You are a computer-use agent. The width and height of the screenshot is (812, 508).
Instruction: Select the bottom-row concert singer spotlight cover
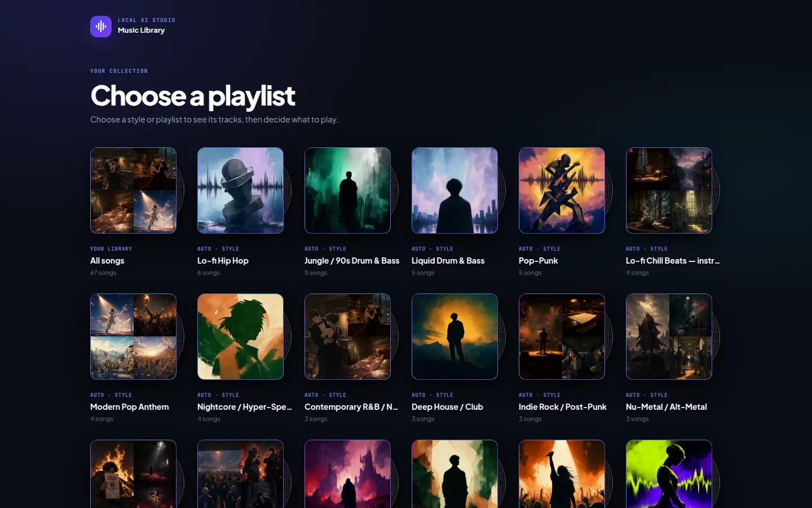562,474
